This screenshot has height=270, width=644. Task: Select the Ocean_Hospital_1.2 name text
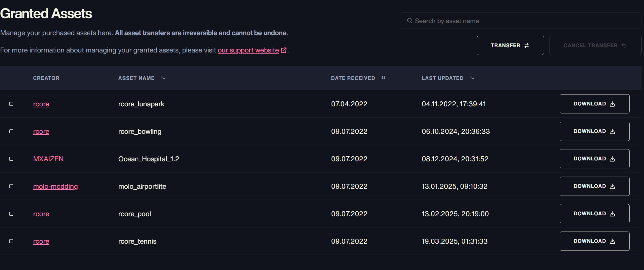pyautogui.click(x=149, y=159)
